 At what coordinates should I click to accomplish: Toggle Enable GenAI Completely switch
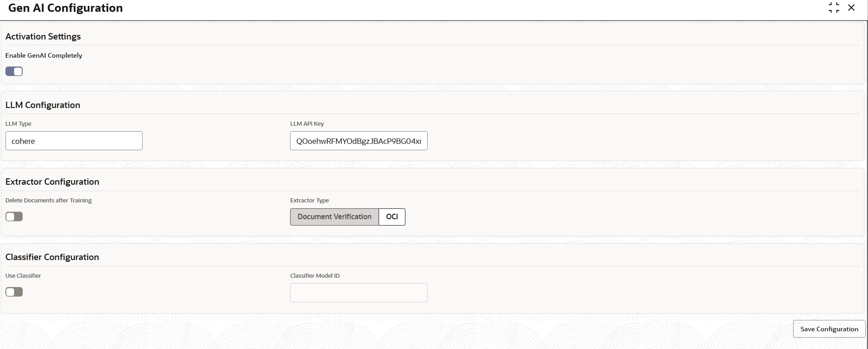pyautogui.click(x=14, y=72)
